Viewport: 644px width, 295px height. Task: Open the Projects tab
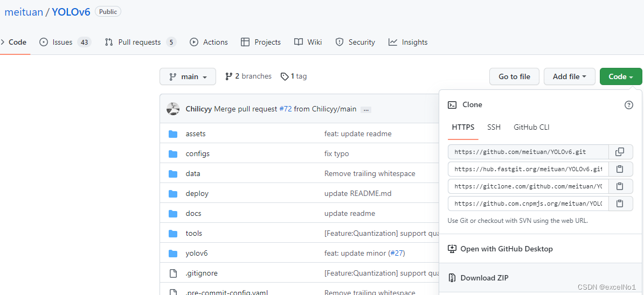point(261,42)
